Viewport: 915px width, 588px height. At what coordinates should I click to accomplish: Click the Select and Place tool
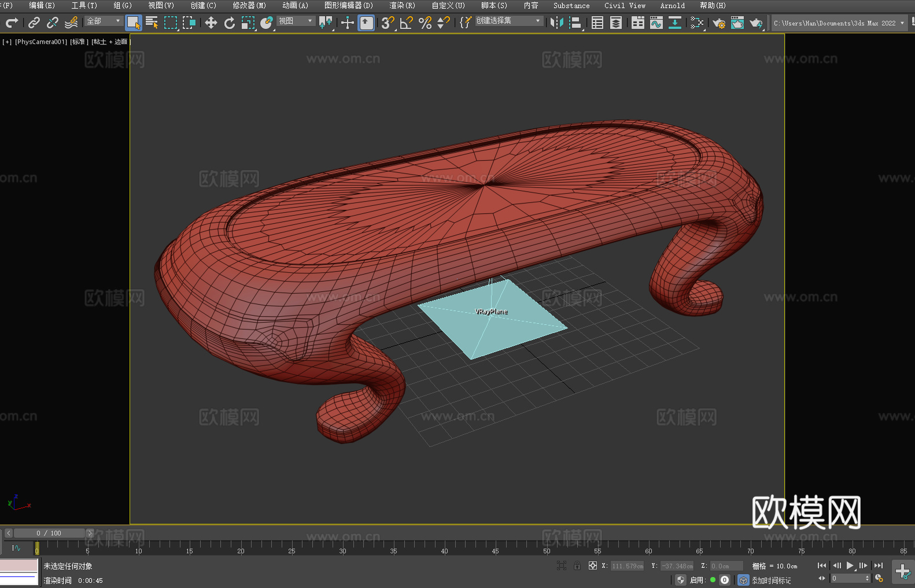(267, 23)
